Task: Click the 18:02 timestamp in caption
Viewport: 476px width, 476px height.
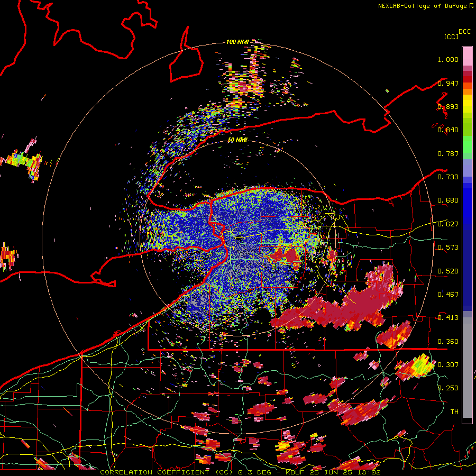Action: [368, 472]
